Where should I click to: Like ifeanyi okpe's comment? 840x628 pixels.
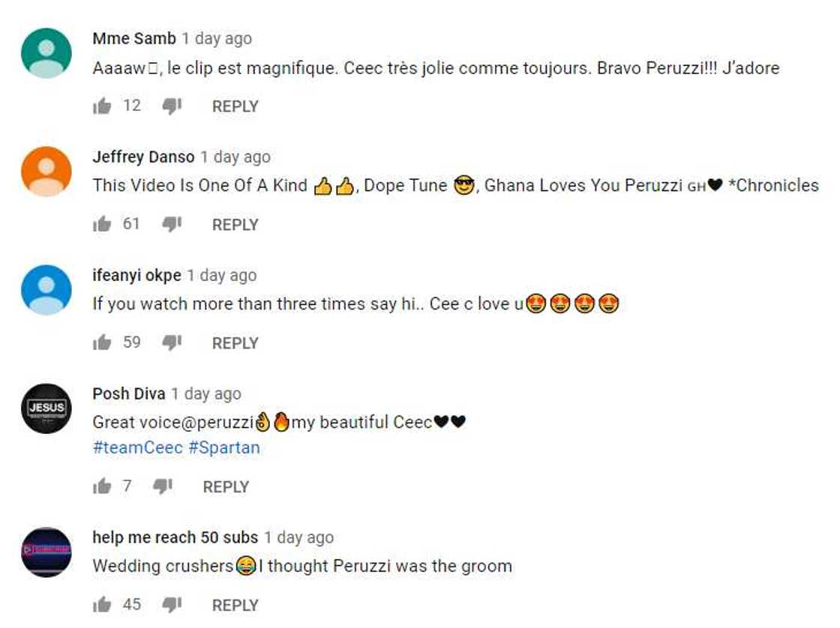coord(102,342)
